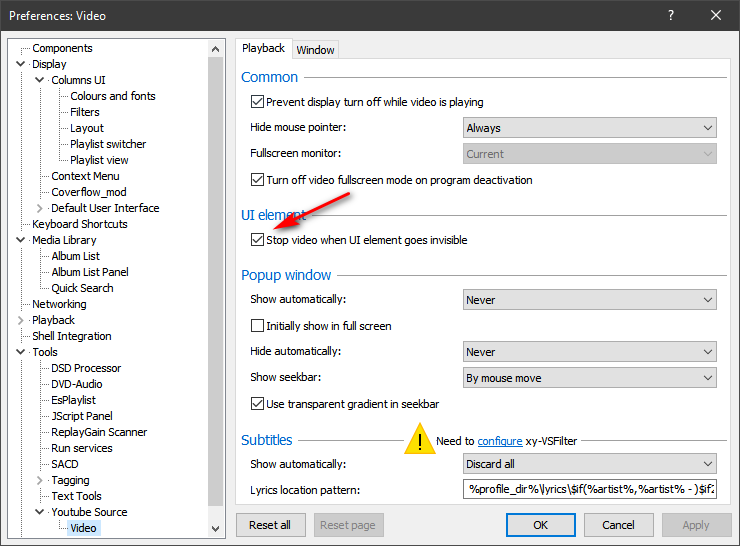
Task: Collapse the Display tree node
Action: click(x=21, y=64)
